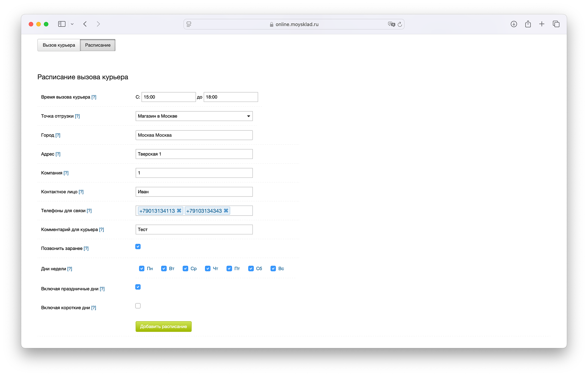Remove phone number +79013134113 tag

tap(179, 211)
